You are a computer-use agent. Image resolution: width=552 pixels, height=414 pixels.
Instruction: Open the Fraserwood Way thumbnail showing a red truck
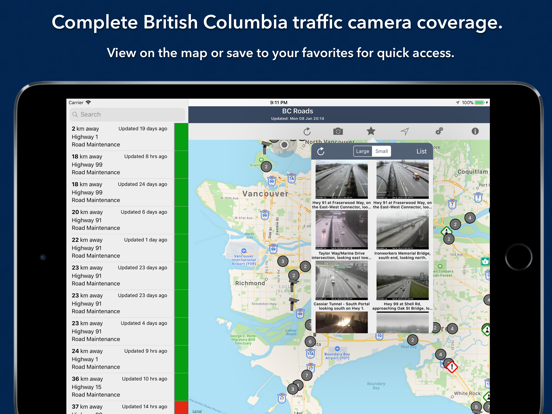[402, 180]
